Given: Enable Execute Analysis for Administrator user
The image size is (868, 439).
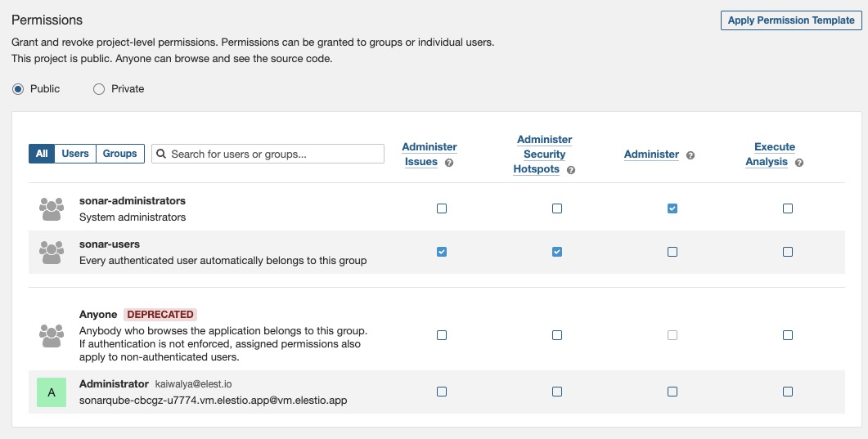Looking at the screenshot, I should (788, 392).
